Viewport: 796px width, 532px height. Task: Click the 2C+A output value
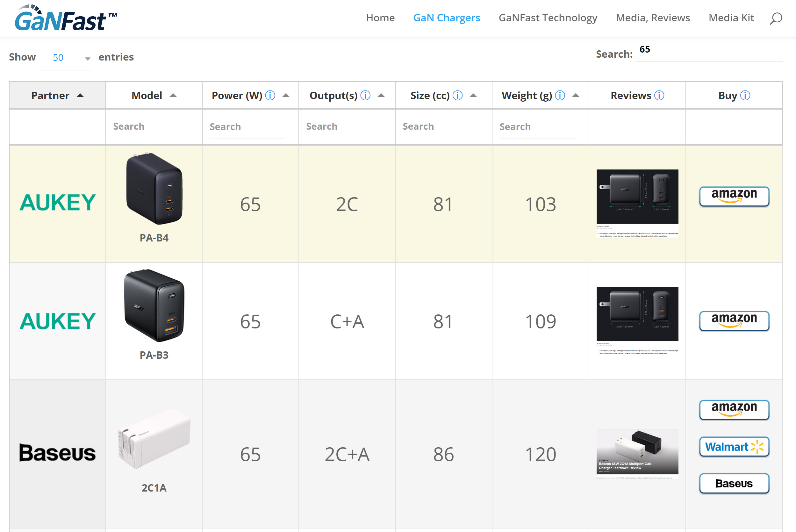[x=347, y=454]
